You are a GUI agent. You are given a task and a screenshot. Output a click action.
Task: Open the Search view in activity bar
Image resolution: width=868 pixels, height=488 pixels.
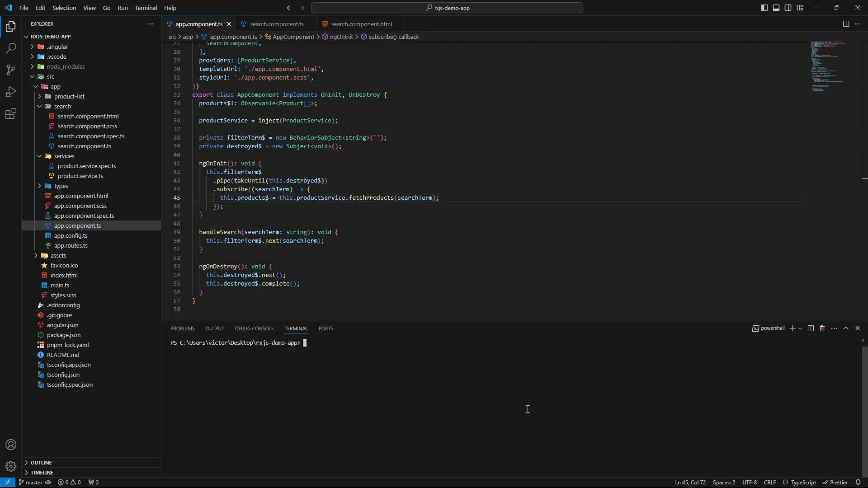[11, 48]
